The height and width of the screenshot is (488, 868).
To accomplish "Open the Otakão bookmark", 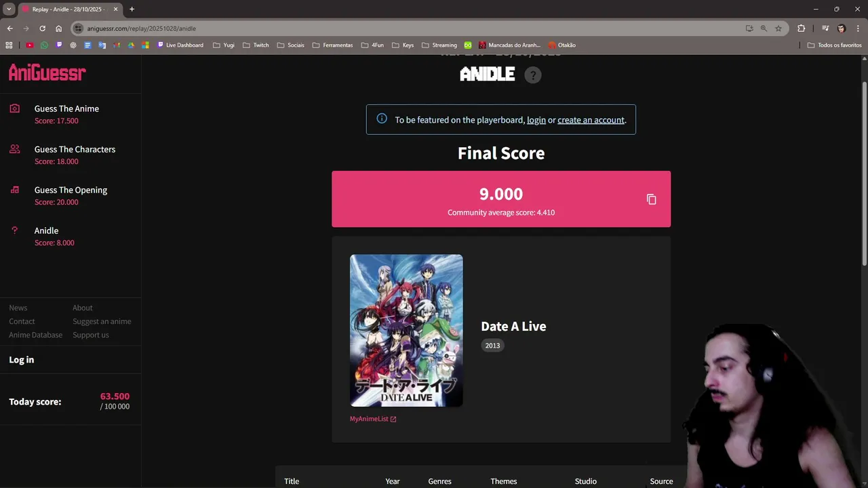I will 561,45.
